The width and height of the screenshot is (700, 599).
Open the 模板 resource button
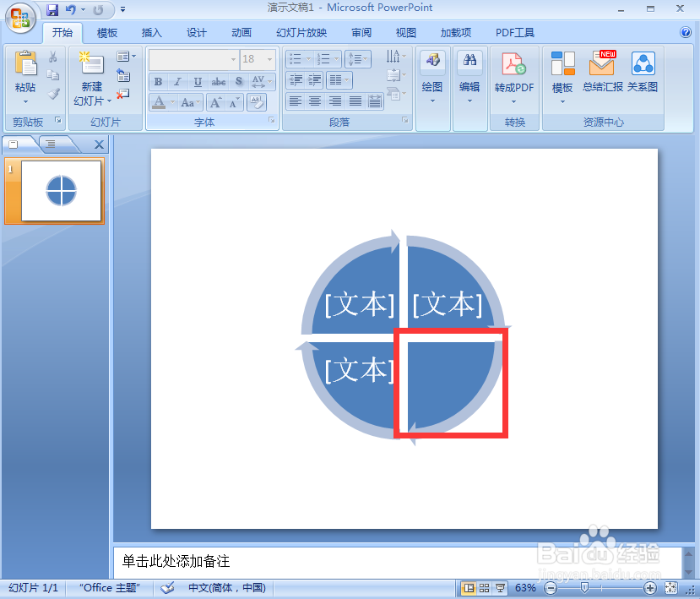coord(562,77)
